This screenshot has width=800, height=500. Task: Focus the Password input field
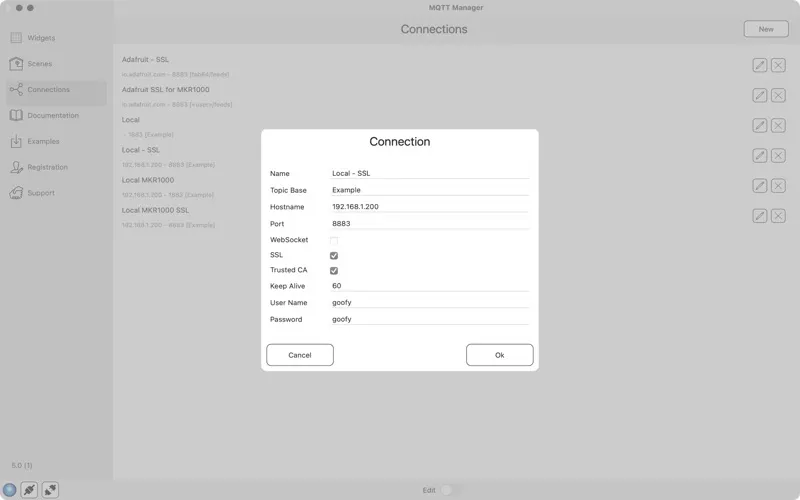pos(430,319)
